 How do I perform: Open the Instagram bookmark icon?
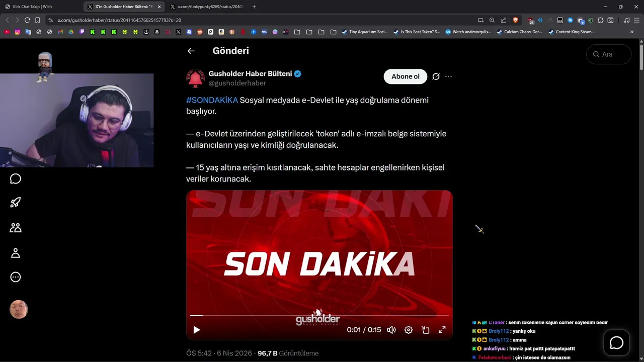(x=17, y=32)
